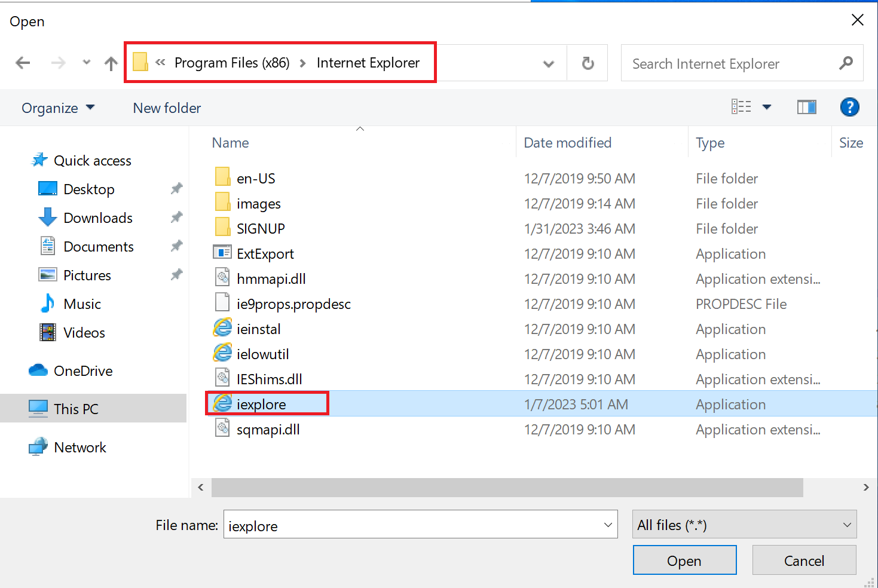Change the view layout icon
Image resolution: width=878 pixels, height=588 pixels.
point(741,107)
